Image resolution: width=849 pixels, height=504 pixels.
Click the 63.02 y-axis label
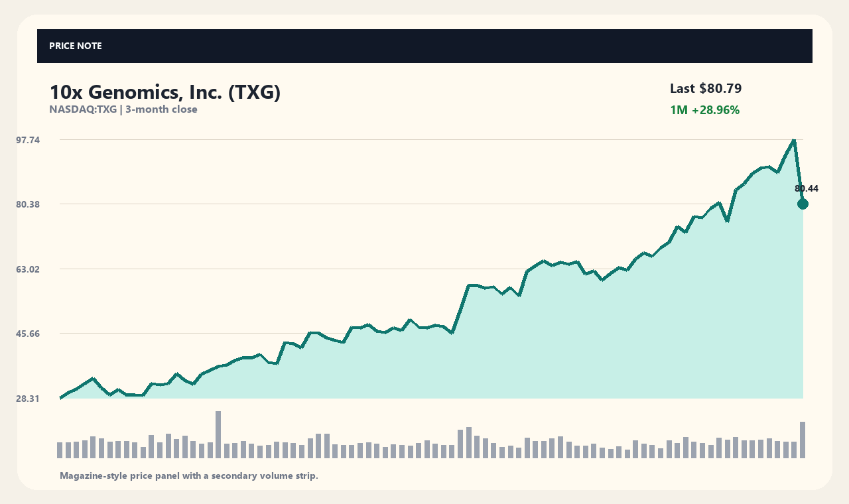[x=28, y=269]
